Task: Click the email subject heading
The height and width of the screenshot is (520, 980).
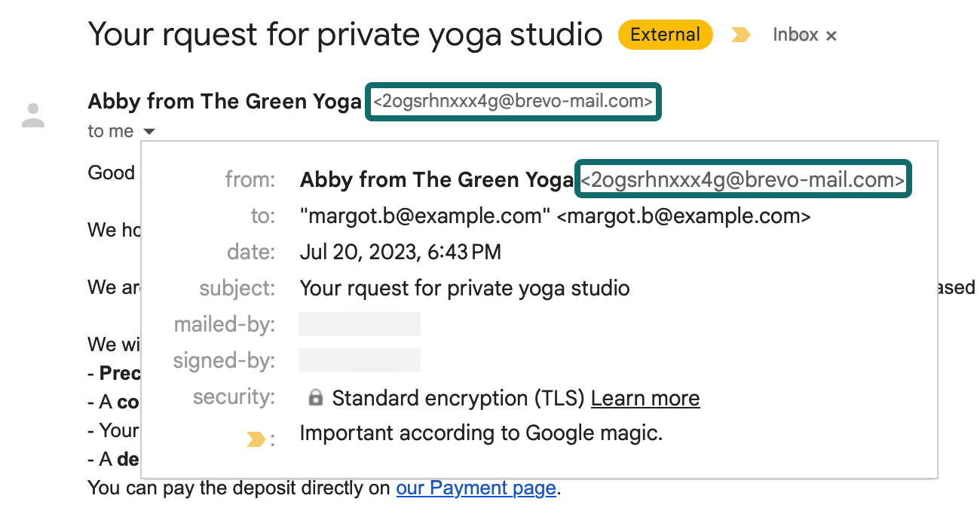Action: (345, 35)
